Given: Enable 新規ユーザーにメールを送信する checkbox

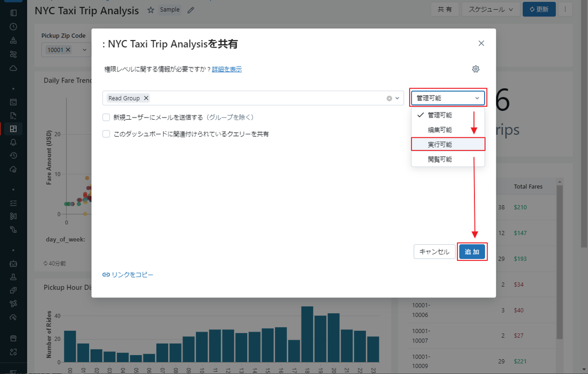Looking at the screenshot, I should (106, 118).
